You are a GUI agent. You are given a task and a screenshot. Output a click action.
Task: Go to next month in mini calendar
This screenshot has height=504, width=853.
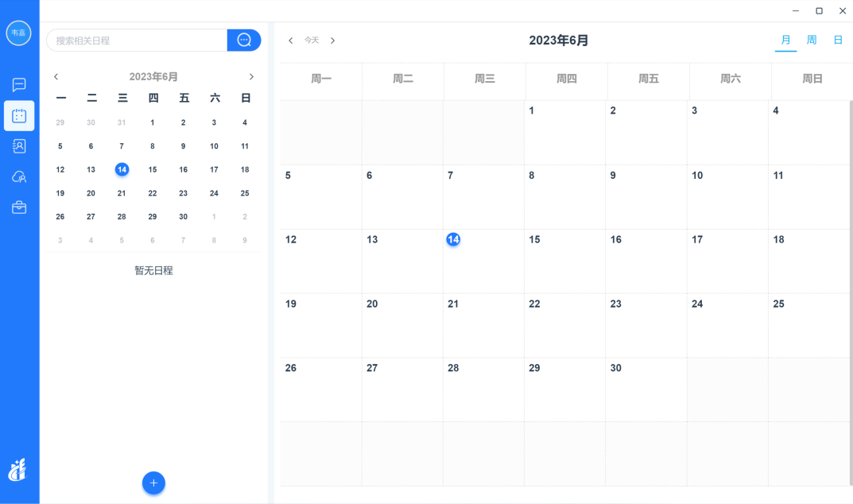251,77
